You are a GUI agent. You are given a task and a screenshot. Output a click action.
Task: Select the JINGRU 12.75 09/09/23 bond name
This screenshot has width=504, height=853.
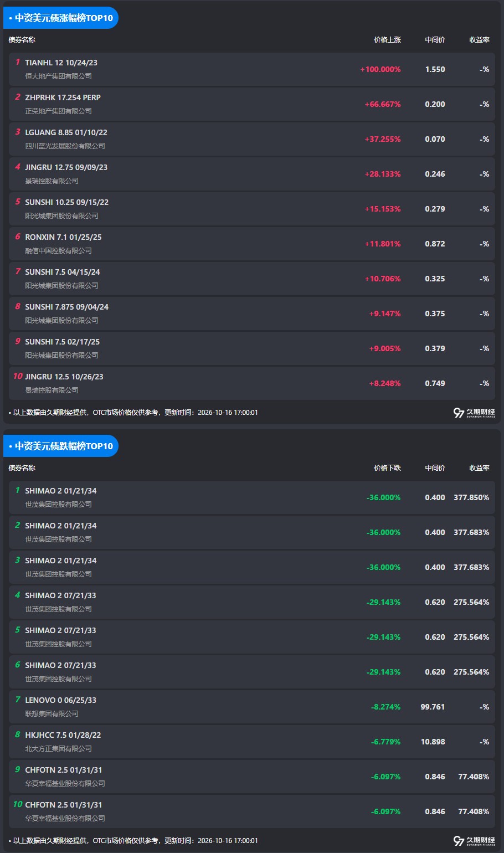(66, 167)
